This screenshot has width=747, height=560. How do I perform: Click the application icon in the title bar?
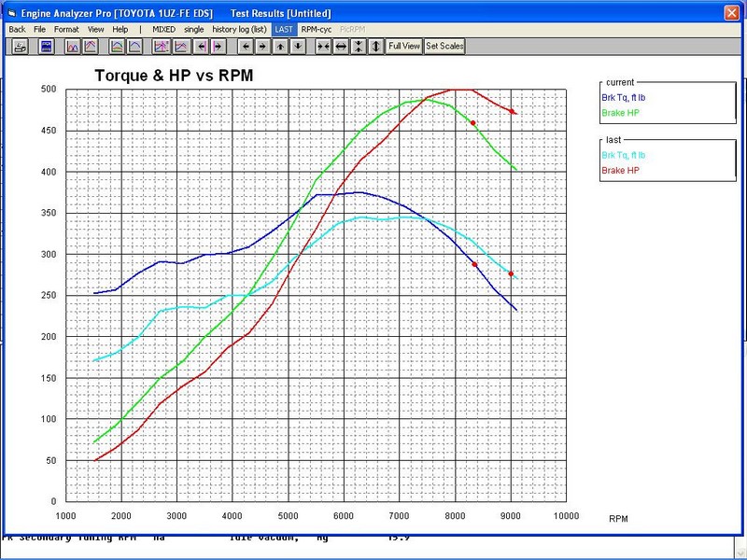pos(12,13)
